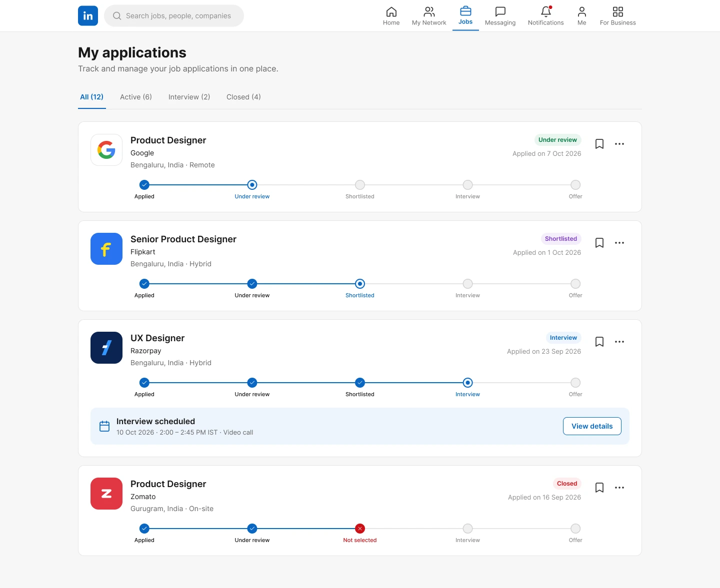Click the Interview step on Razorpay progress tracker
This screenshot has width=720, height=588.
[x=467, y=383]
